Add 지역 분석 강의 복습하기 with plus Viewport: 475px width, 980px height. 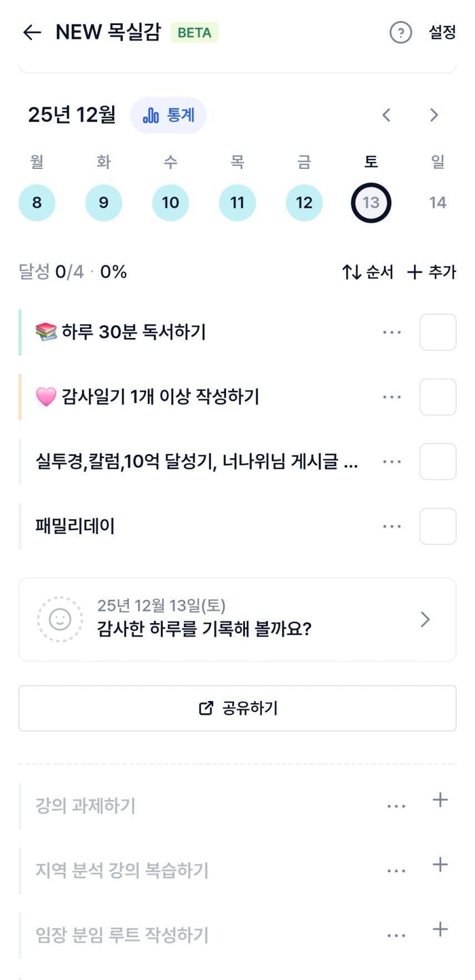440,864
